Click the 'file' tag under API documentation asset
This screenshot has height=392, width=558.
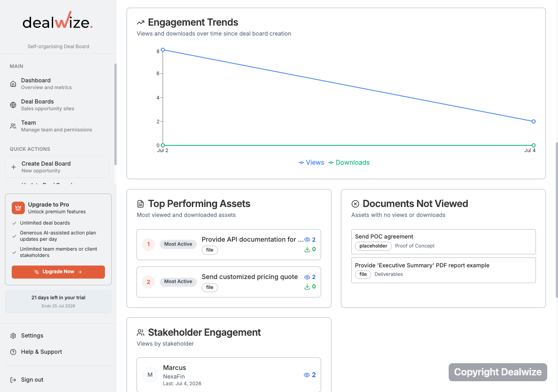(x=210, y=250)
